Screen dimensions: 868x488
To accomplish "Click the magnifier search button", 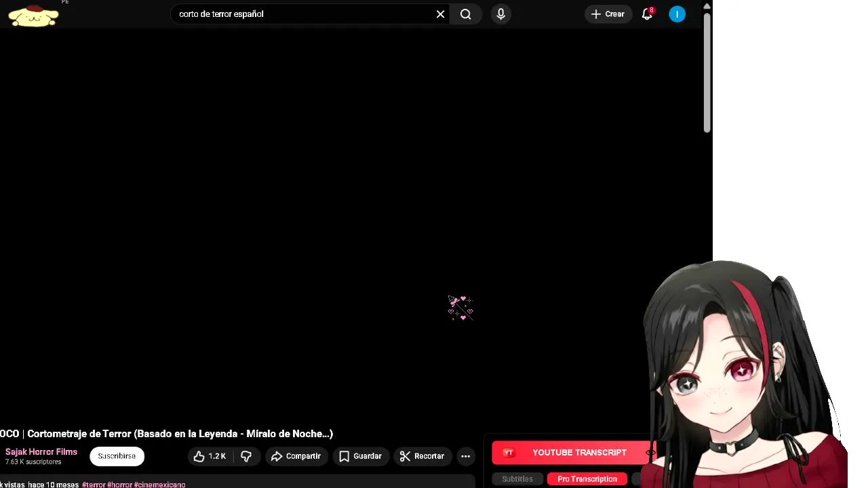I will click(466, 14).
